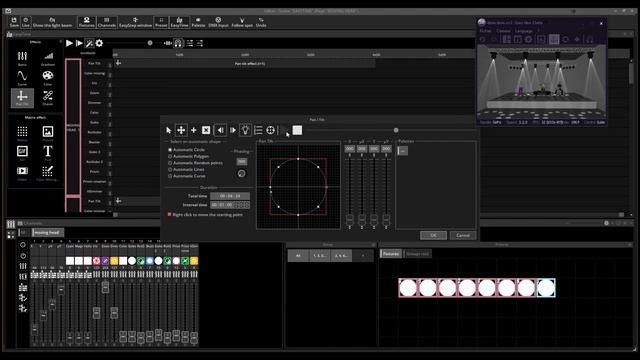
Task: Click the Interval time field
Action: (x=230, y=205)
